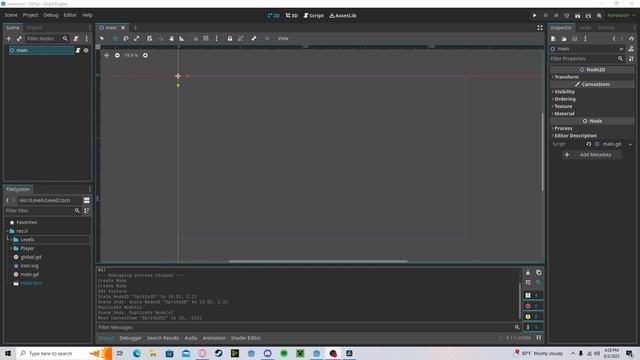This screenshot has height=360, width=640.
Task: Lock the selected node
Action: [230, 38]
